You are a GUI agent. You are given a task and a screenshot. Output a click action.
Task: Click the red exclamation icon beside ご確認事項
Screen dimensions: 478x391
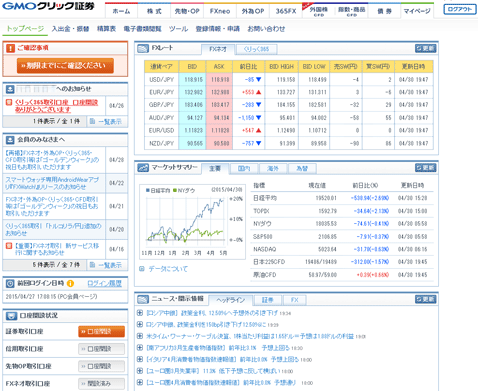[10, 48]
